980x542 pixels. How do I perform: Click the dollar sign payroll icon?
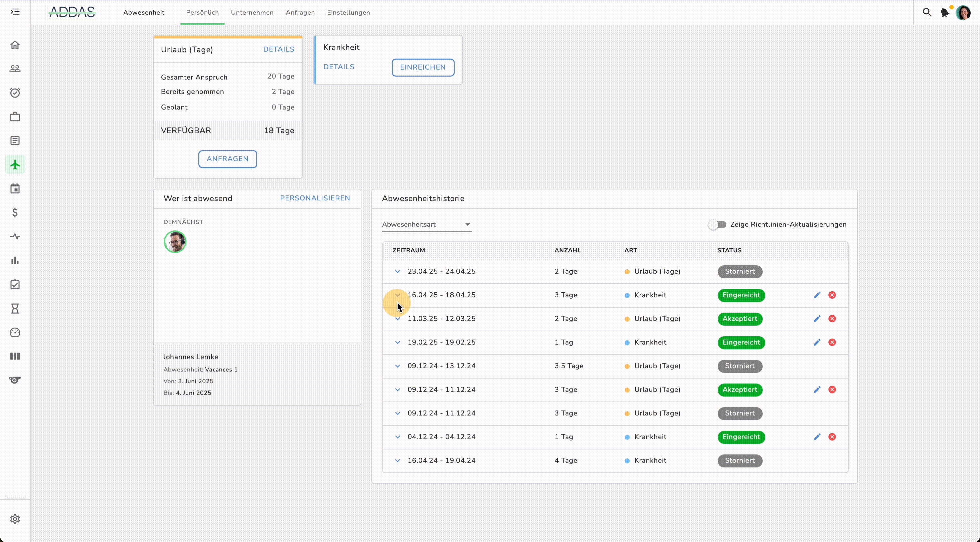click(x=15, y=212)
